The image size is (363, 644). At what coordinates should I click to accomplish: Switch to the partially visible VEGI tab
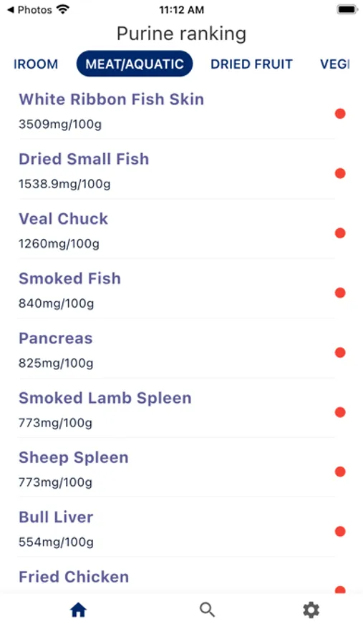pyautogui.click(x=334, y=64)
